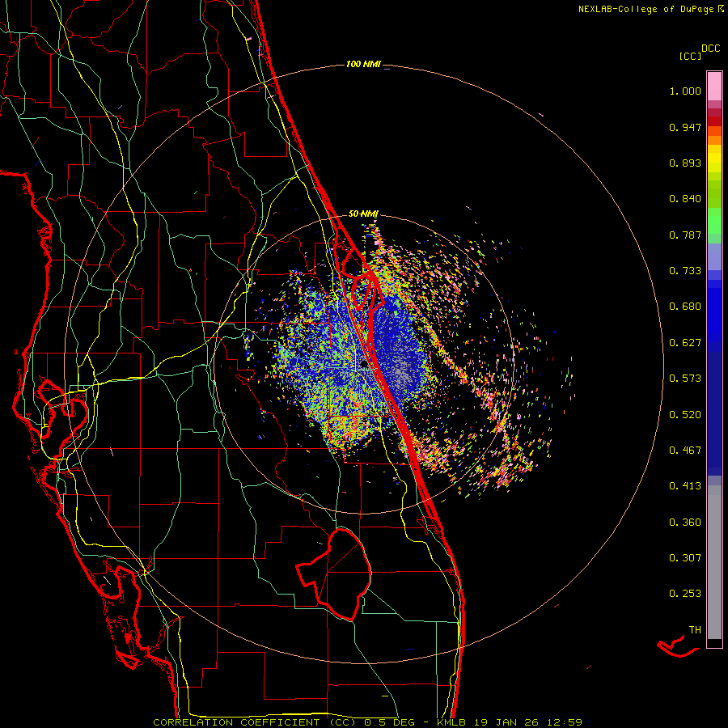This screenshot has width=728, height=728.
Task: Click the 0.627 value on the color scale
Action: tap(685, 343)
